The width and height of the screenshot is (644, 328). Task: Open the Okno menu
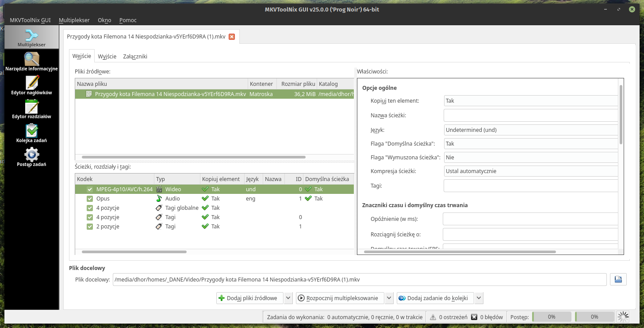(104, 20)
